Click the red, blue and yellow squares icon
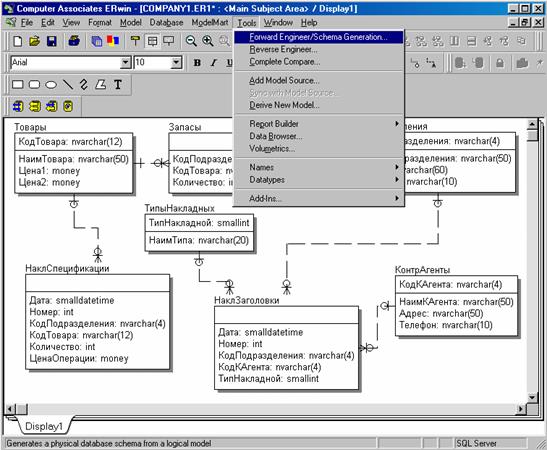The width and height of the screenshot is (547, 450). pyautogui.click(x=113, y=41)
